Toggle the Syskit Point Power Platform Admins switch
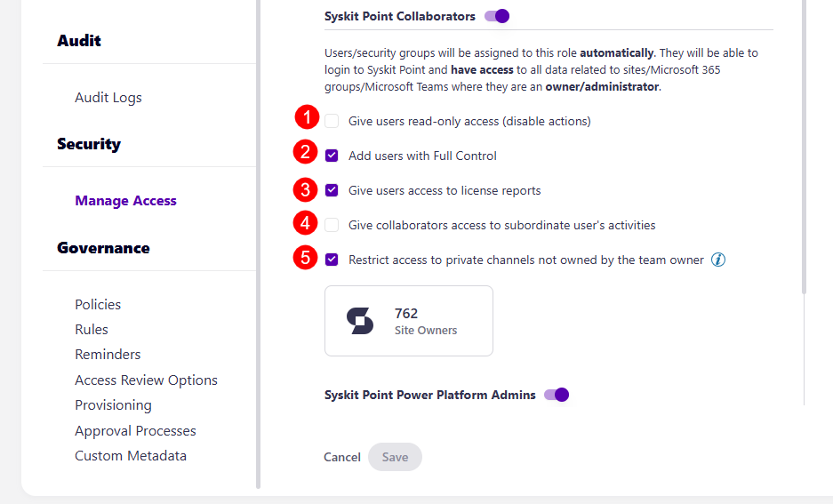This screenshot has width=833, height=504. point(557,395)
